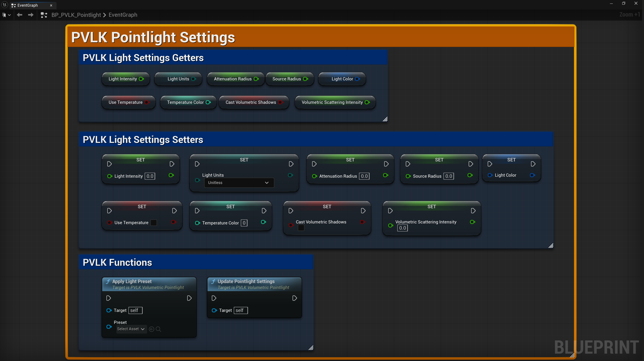Click exec output pin of SET Temperature Color
The image size is (644, 361).
pyautogui.click(x=264, y=211)
